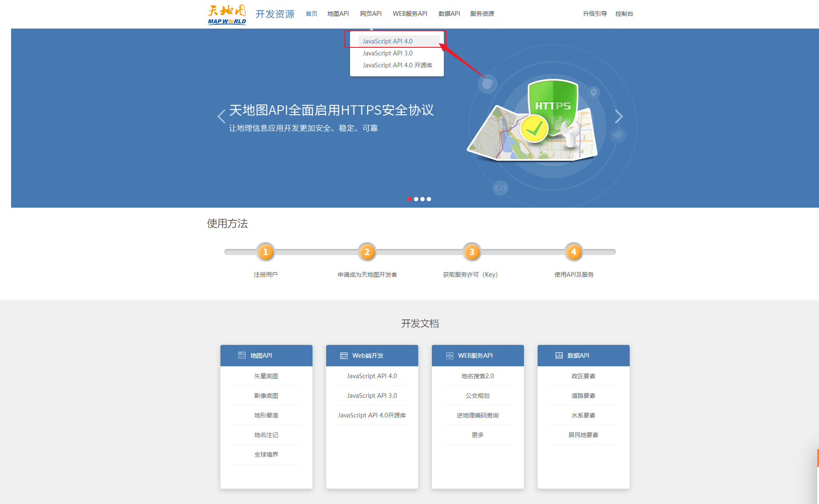This screenshot has width=819, height=504.
Task: Open the 网页API dropdown in navigation
Action: click(370, 14)
